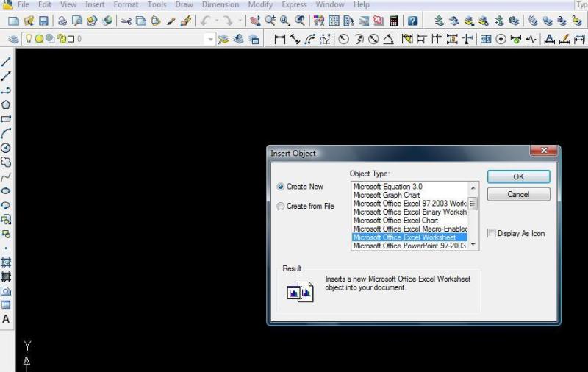Toggle layer 0 viewport freeze icon
Screen dimensions: 588x372
tap(50, 39)
